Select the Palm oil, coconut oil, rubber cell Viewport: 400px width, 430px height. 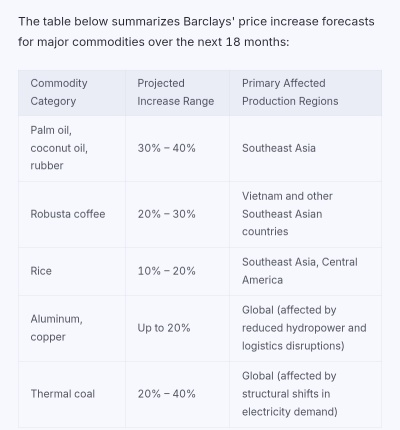(x=59, y=148)
